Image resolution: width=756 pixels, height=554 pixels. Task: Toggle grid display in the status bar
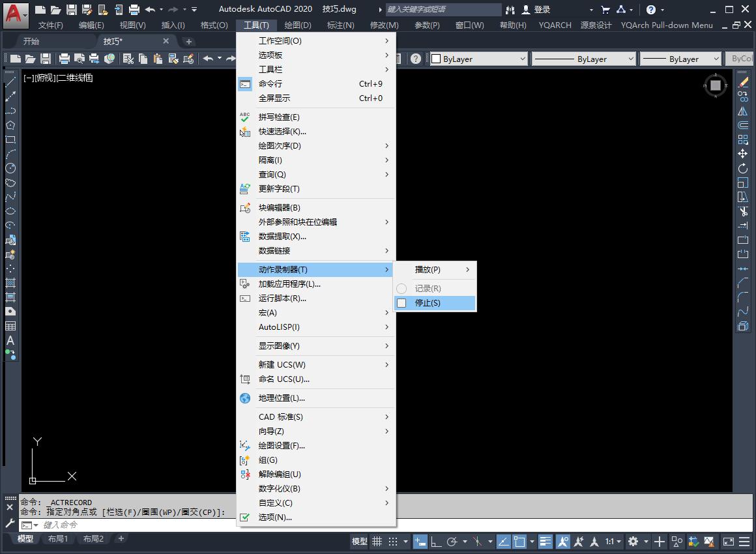pyautogui.click(x=376, y=542)
